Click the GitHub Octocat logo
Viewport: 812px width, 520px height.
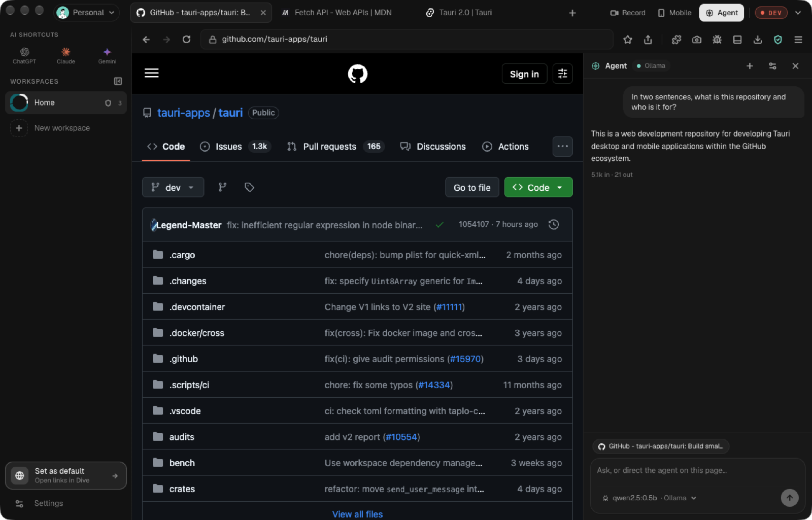point(358,74)
